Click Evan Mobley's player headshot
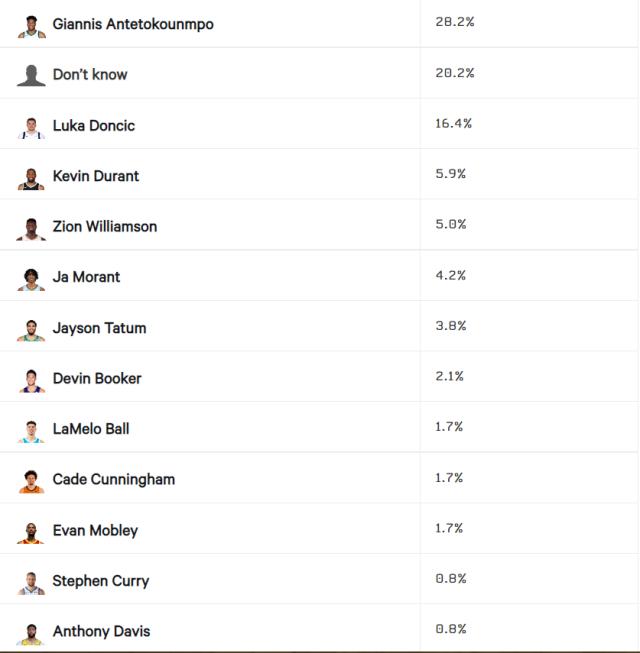640x653 pixels. (31, 531)
